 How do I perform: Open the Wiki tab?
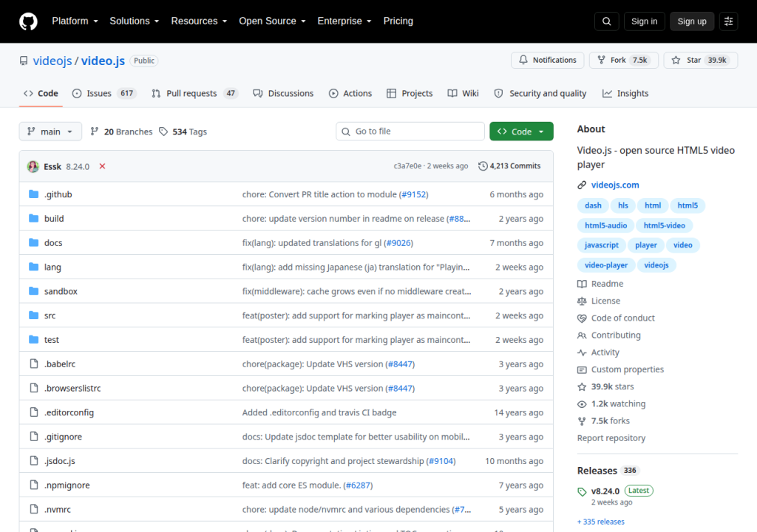coord(463,93)
